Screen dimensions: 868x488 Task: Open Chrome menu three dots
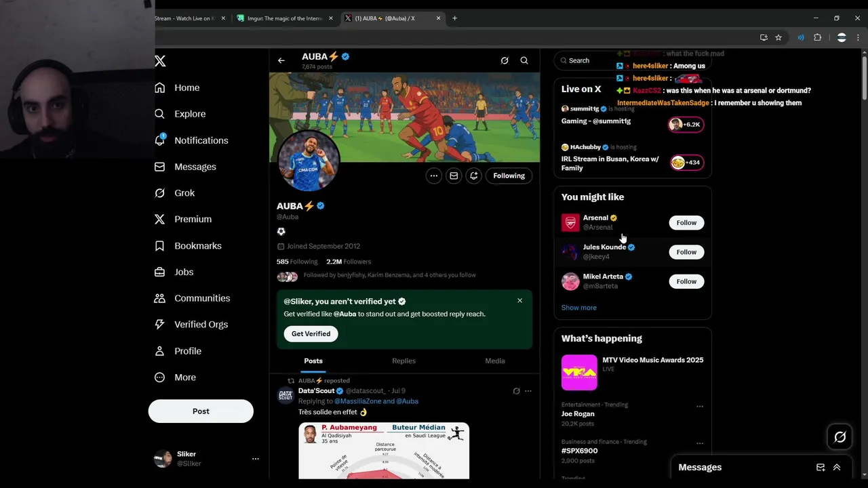pyautogui.click(x=858, y=38)
